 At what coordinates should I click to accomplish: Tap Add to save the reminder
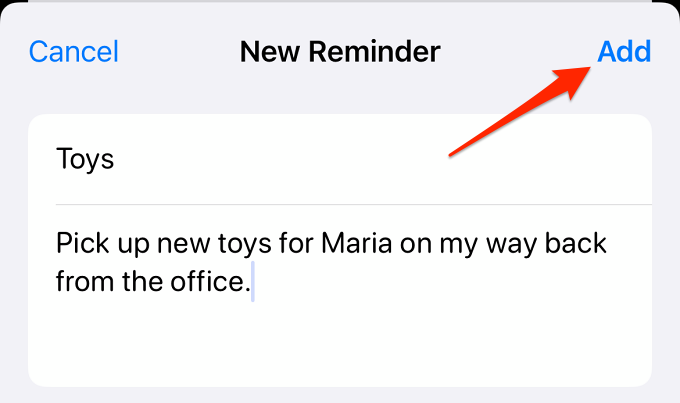tap(624, 52)
